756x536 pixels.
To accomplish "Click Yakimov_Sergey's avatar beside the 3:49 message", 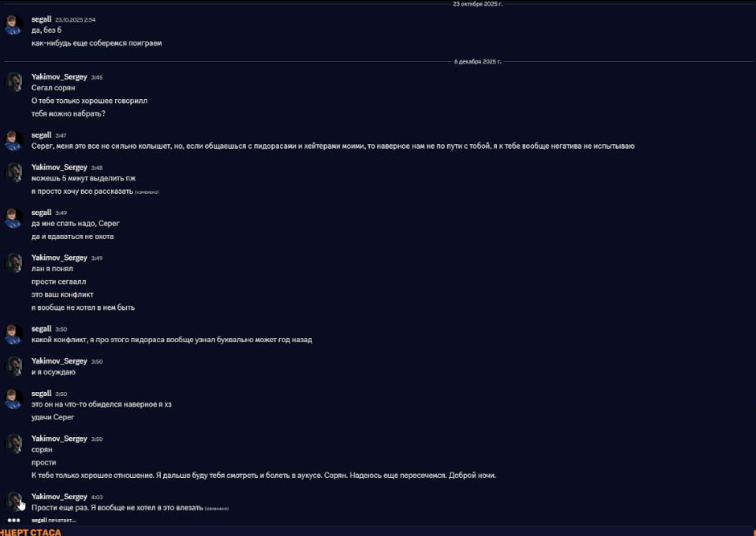I will pyautogui.click(x=14, y=263).
